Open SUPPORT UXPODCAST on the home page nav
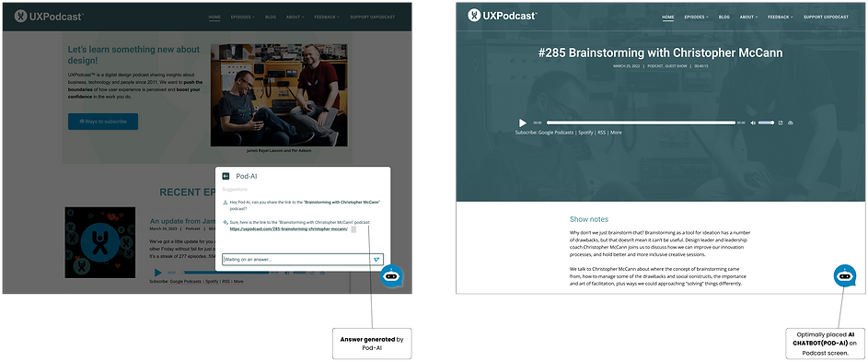This screenshot has height=362, width=868. [x=373, y=18]
